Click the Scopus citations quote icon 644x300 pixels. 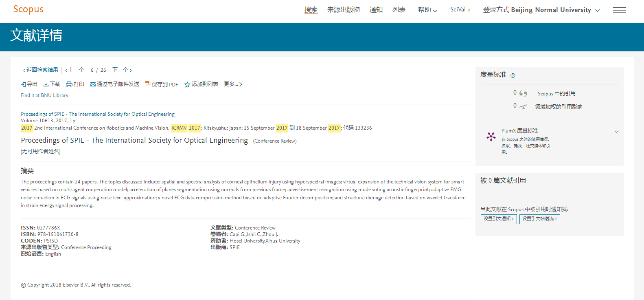click(x=523, y=93)
